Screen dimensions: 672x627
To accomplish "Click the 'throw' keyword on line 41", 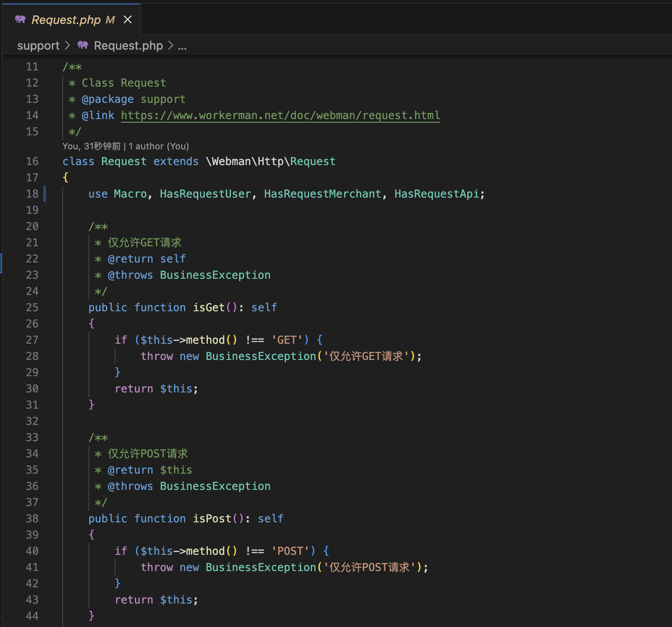I will 157,567.
